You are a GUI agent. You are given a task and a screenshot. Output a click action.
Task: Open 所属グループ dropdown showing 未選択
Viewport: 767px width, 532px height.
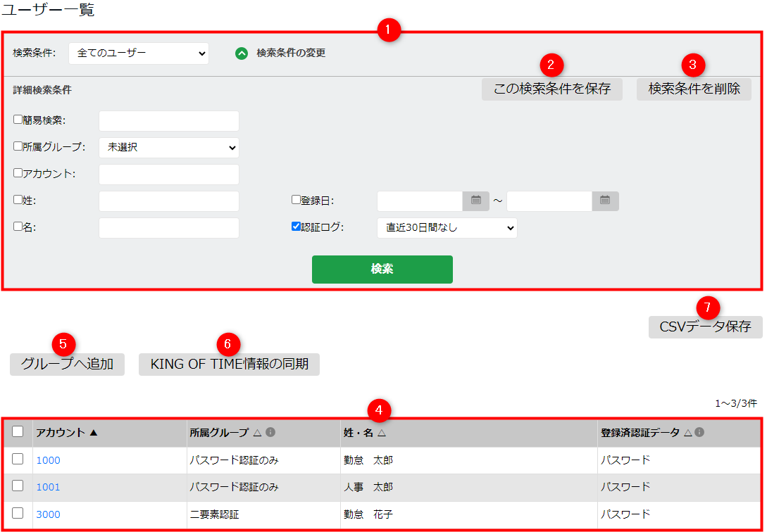click(169, 148)
